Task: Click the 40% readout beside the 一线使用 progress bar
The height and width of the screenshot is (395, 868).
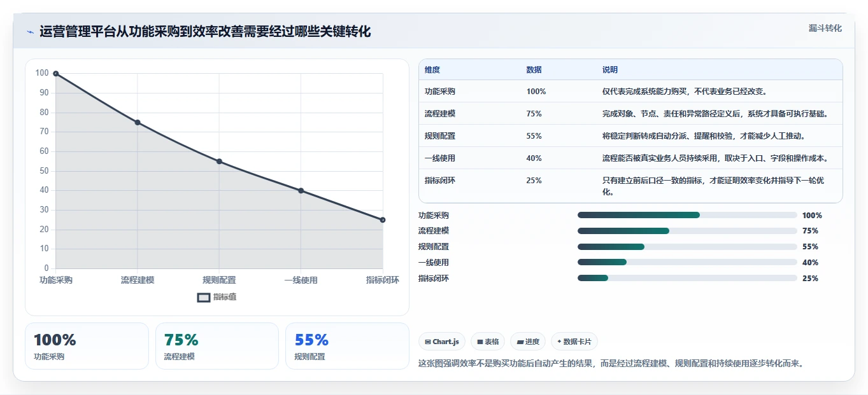Action: pos(811,263)
